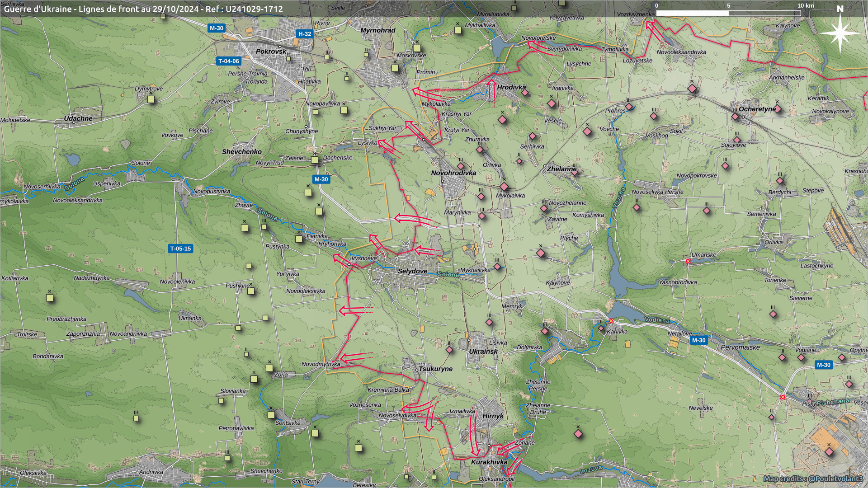This screenshot has width=868, height=488.
Task: Click the T-04-06 road shield
Action: (228, 61)
